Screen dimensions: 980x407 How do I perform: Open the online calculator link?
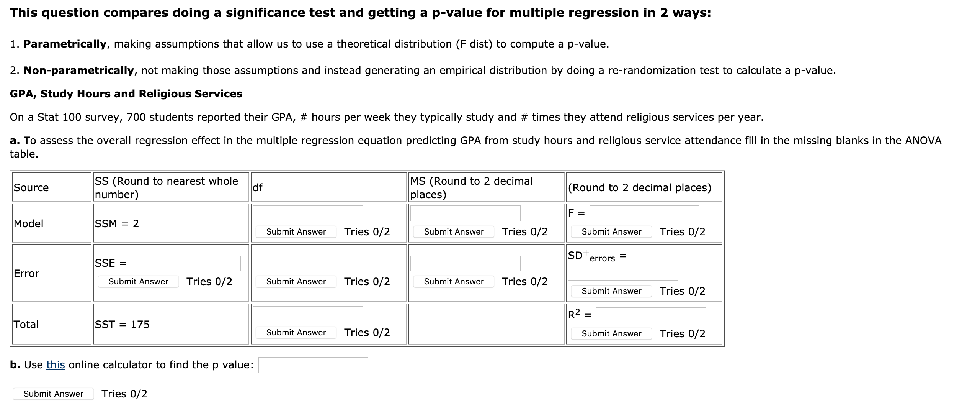[56, 364]
